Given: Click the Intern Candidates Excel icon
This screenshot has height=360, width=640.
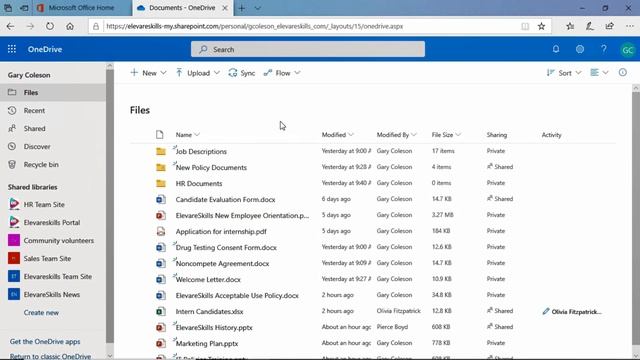Looking at the screenshot, I should [161, 311].
